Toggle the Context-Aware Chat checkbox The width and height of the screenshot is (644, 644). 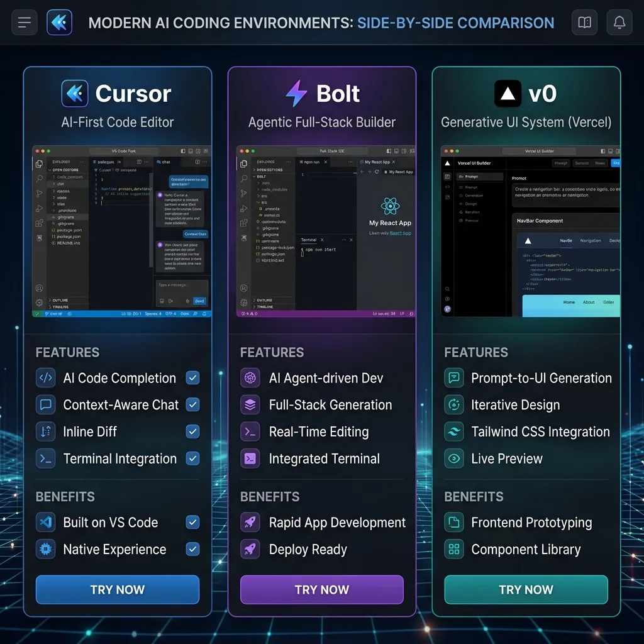point(192,404)
